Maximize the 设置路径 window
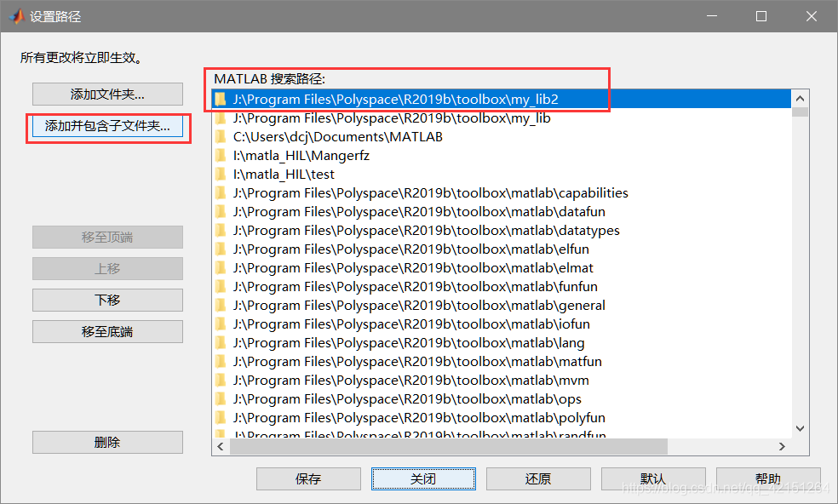 pos(761,16)
